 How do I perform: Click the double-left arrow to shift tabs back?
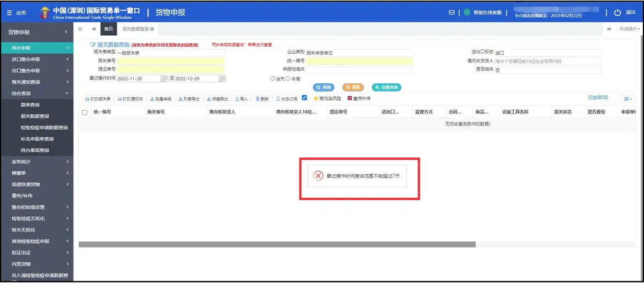94,29
